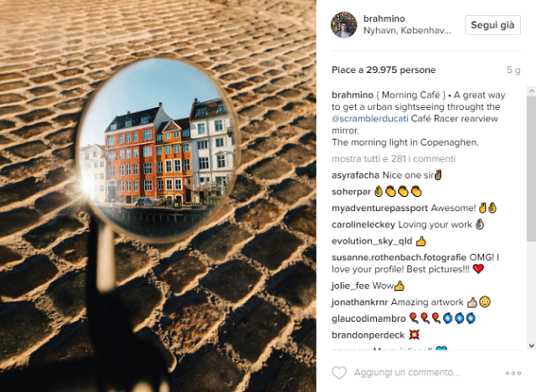Open the cobblestone mirror photo
Viewport: 536px width, 392px height.
(x=158, y=196)
